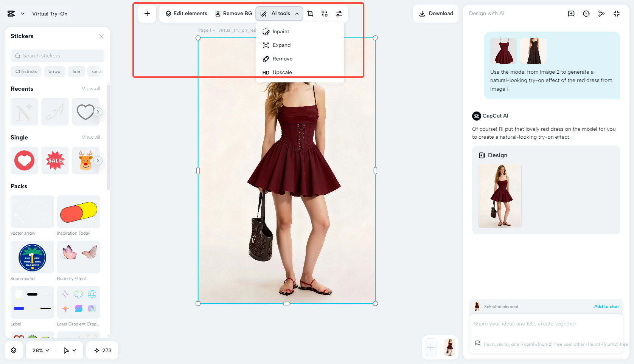634x364 pixels.
Task: Filter stickers by the Christmas tag
Action: (26, 71)
